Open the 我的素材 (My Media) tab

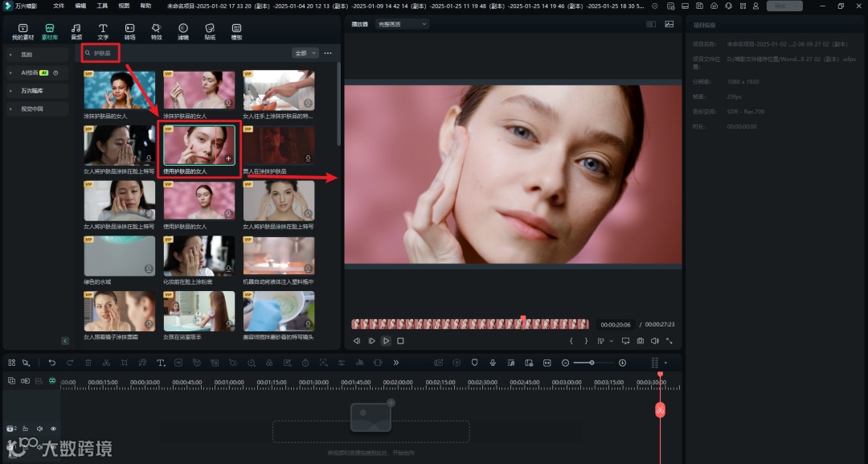point(23,32)
